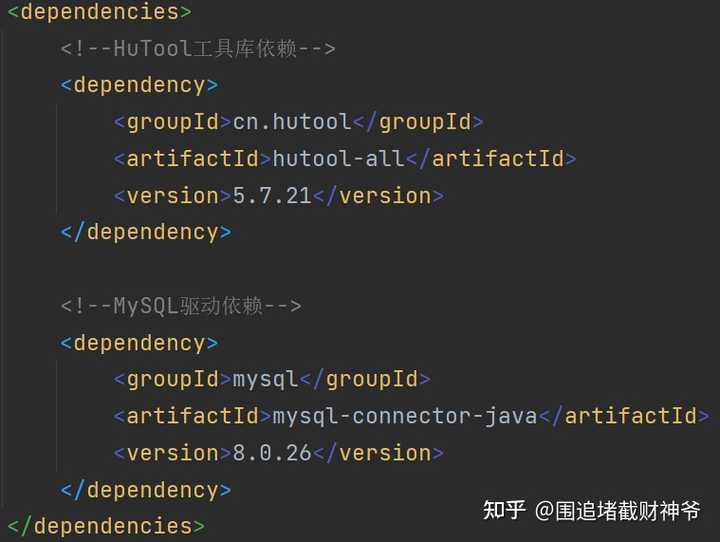Place cursor on cn.hutool groupId value
This screenshot has height=542, width=720.
292,122
